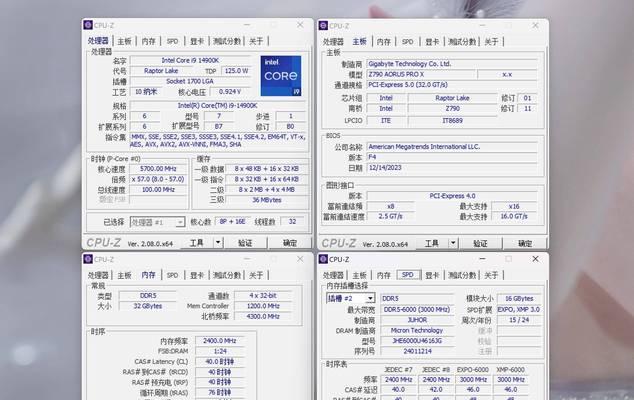Image resolution: width=634 pixels, height=400 pixels.
Task: Click manufacturer 'Gigabyte Technology Co. Ltd.'
Action: coord(452,64)
